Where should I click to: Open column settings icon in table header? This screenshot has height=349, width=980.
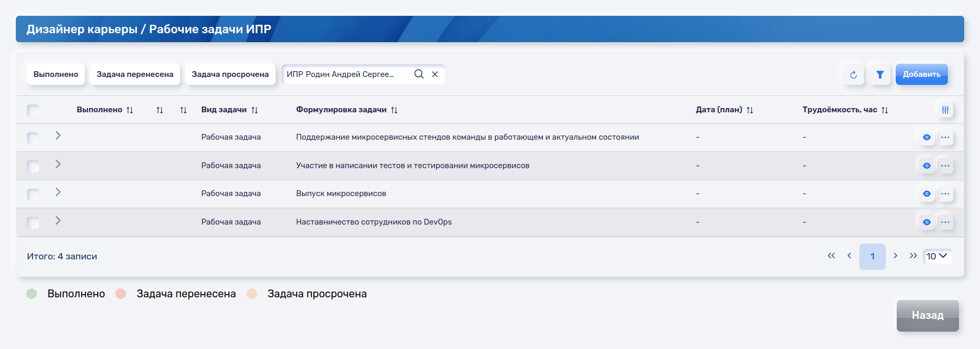[x=945, y=110]
